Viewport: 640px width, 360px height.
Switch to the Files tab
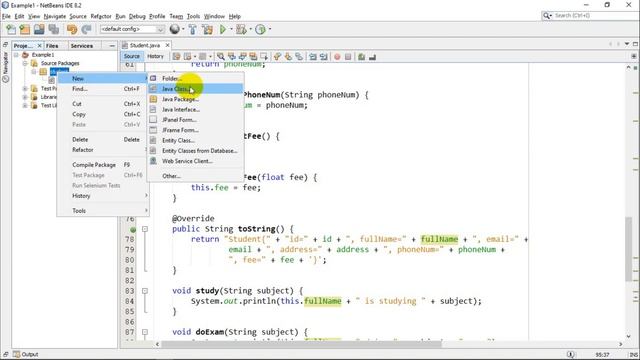coord(52,46)
